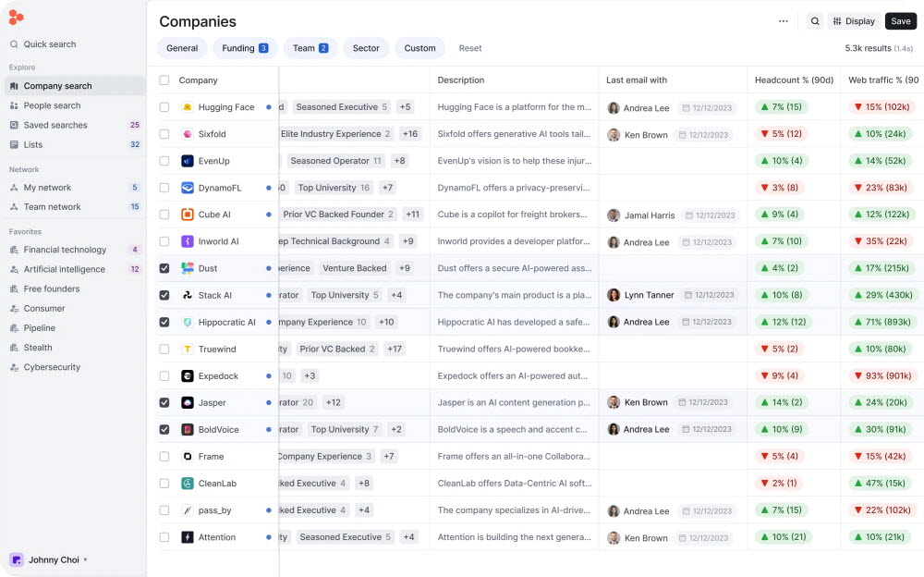Click the Reset filters link

(x=470, y=48)
